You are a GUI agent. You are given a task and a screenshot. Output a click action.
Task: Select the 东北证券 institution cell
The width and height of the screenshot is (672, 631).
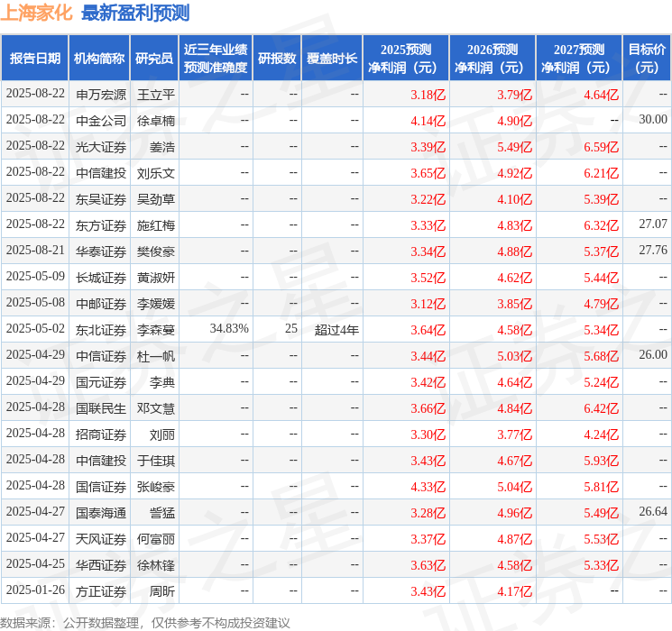pyautogui.click(x=101, y=329)
